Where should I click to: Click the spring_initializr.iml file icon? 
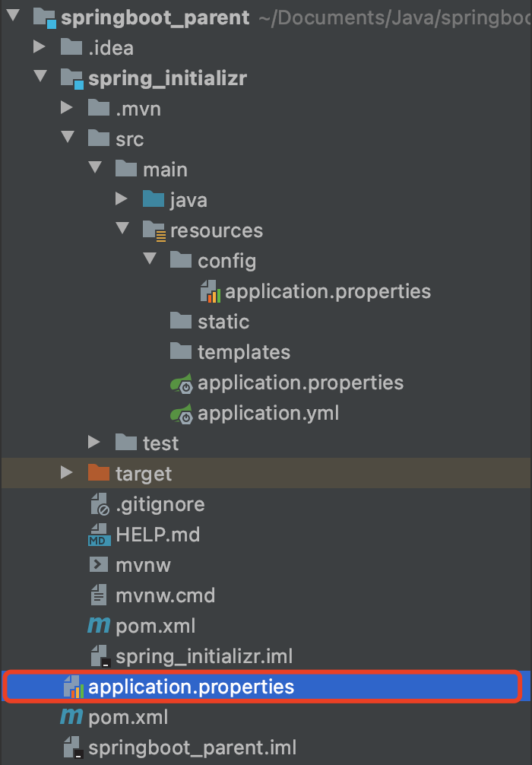click(100, 656)
